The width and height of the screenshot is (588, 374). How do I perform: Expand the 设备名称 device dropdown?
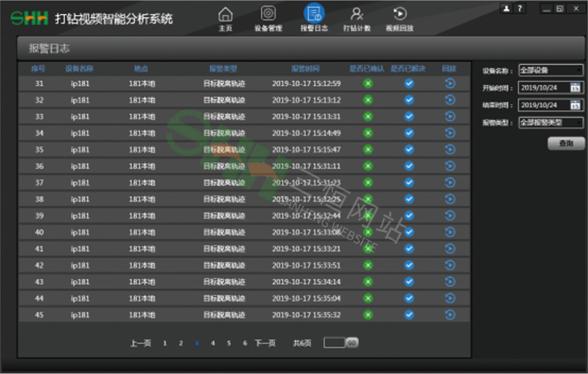pos(551,71)
